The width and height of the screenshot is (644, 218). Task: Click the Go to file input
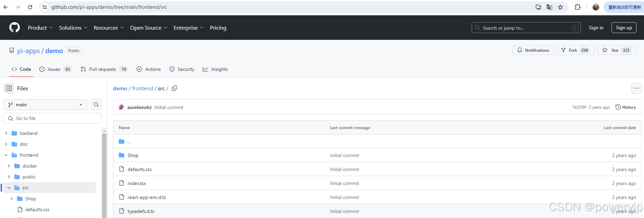pos(53,118)
